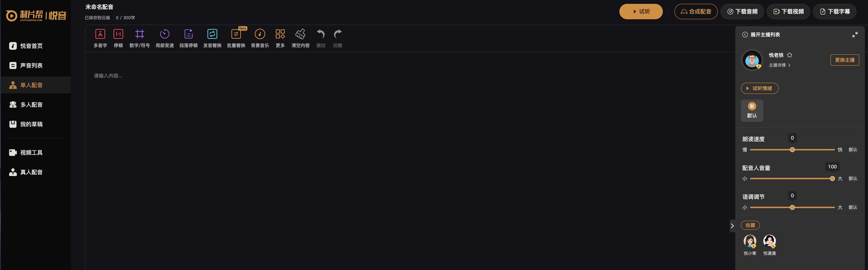Select the 默认 emotion option
Screen dimensions: 868x270
(752, 110)
